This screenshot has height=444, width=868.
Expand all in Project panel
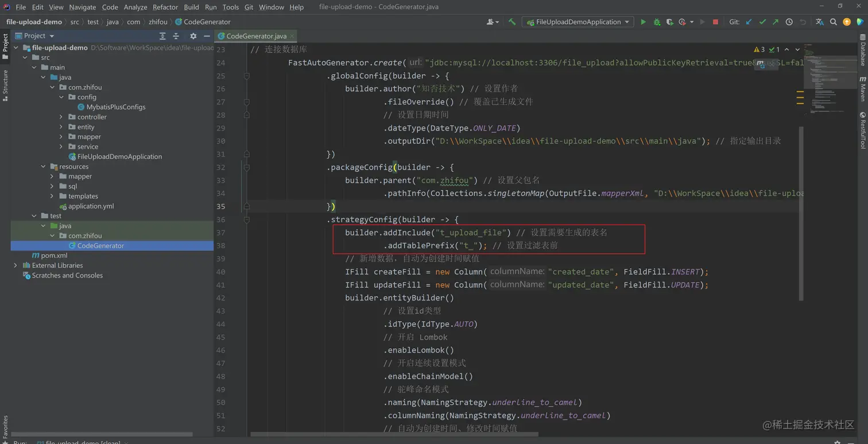click(162, 36)
